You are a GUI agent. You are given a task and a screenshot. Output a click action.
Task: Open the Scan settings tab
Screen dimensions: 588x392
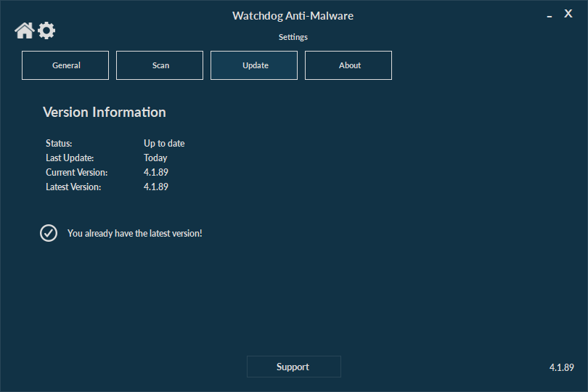160,65
